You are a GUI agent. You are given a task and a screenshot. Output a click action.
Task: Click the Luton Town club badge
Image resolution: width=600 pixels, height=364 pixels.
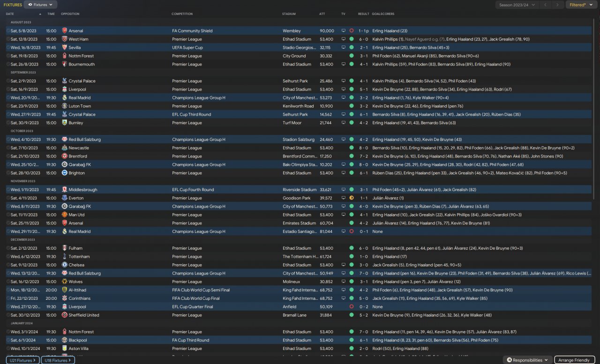pos(64,106)
